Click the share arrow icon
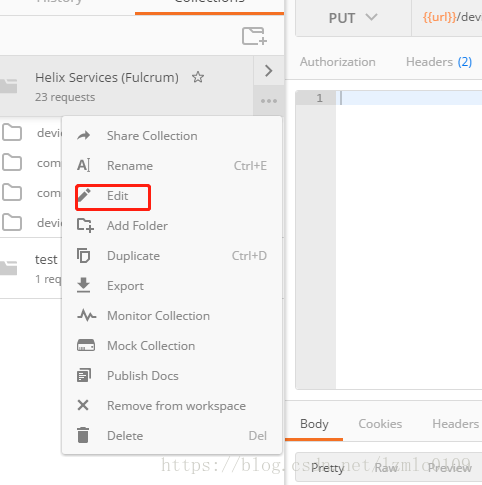Image resolution: width=482 pixels, height=485 pixels. tap(84, 135)
